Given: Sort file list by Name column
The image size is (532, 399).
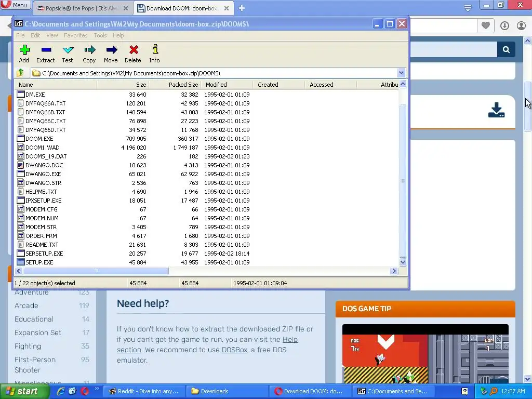Looking at the screenshot, I should click(x=56, y=85).
